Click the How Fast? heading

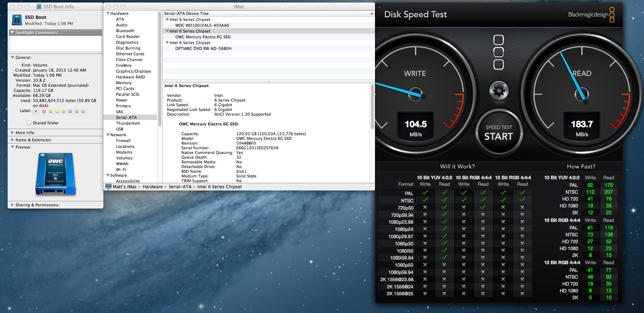tap(581, 167)
